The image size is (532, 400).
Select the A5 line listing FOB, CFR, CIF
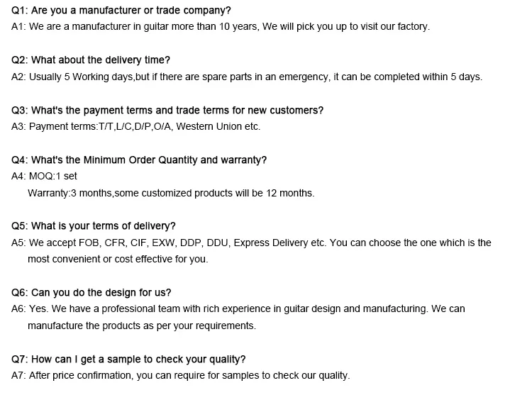[x=251, y=243]
